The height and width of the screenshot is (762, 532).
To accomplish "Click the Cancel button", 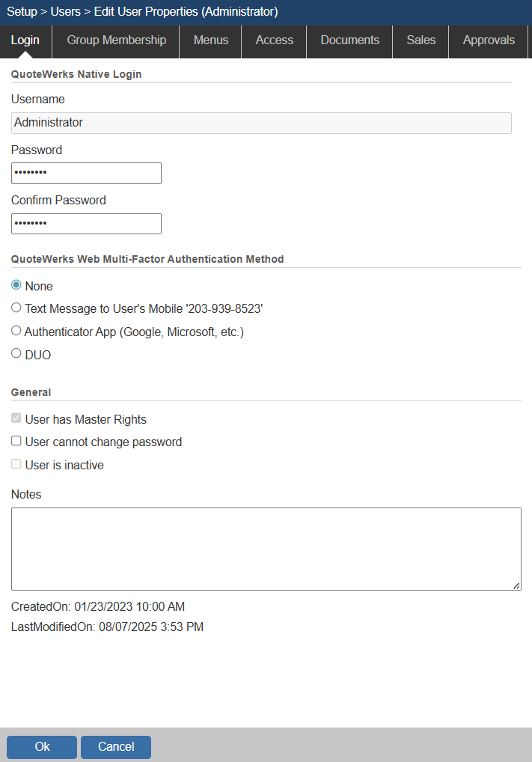I will tap(116, 747).
